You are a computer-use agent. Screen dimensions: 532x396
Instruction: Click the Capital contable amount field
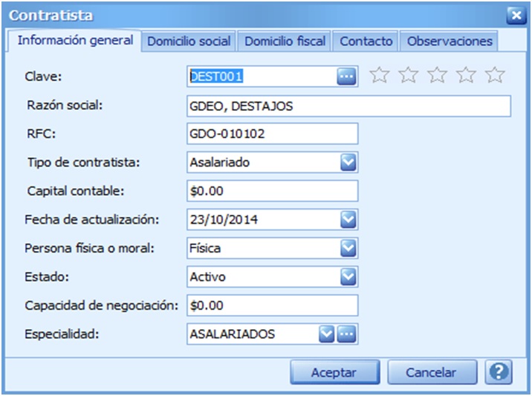[x=272, y=191]
